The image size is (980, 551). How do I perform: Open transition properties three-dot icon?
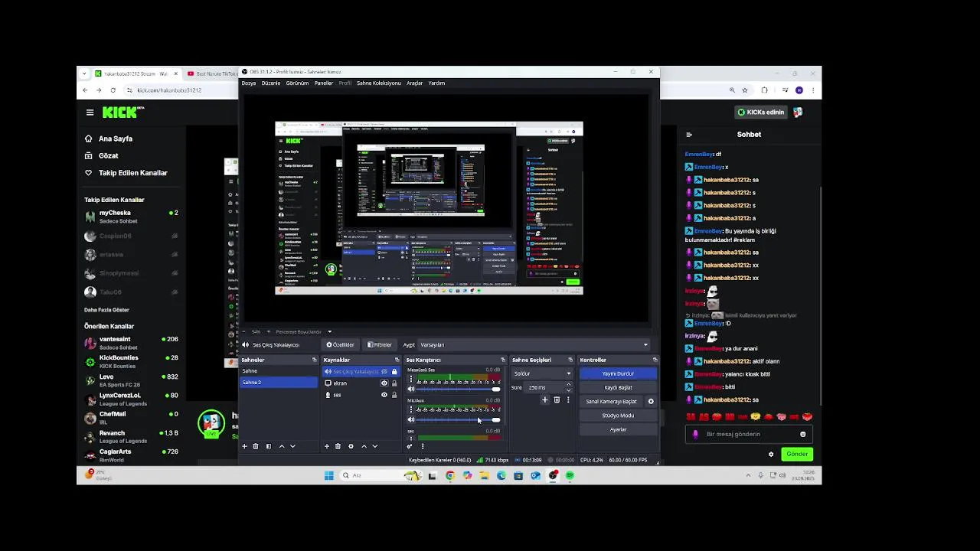(568, 399)
